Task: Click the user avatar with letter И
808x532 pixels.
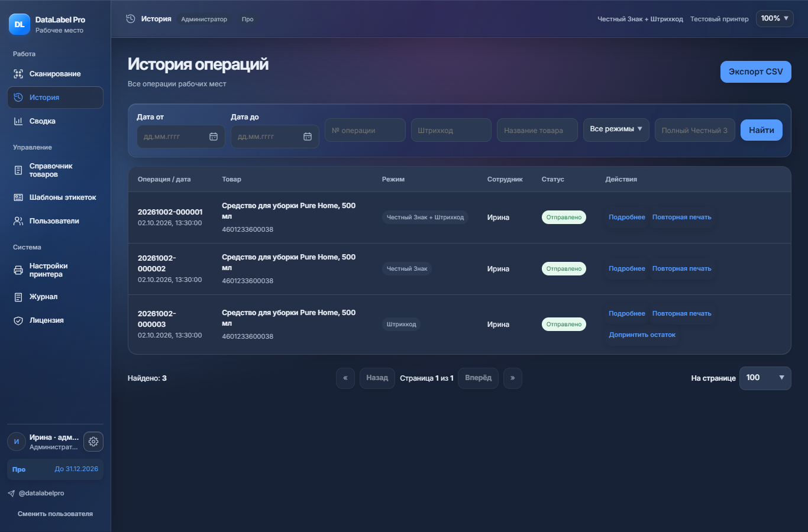Action: click(17, 442)
